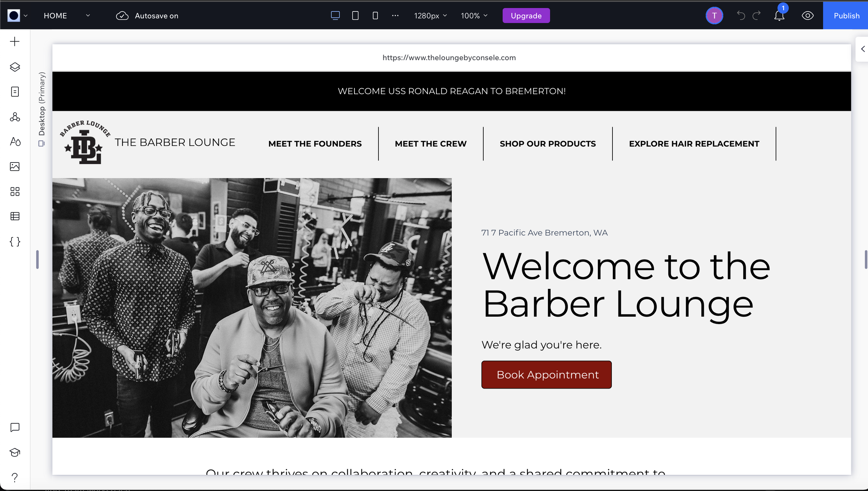Open the comments speech bubble icon
Image resolution: width=868 pixels, height=491 pixels.
[x=15, y=427]
